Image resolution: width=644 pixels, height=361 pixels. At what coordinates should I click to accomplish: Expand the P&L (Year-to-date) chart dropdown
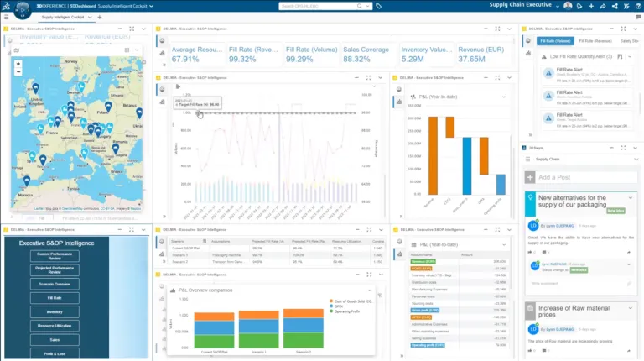pos(503,97)
